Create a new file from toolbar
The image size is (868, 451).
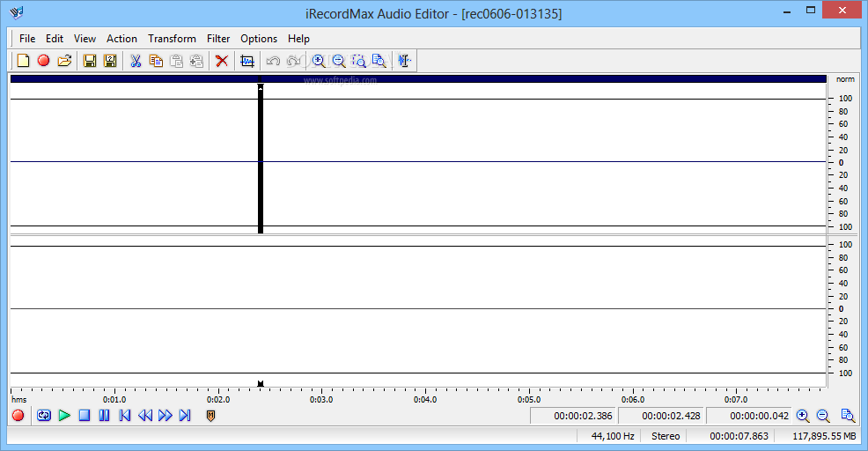tap(23, 61)
